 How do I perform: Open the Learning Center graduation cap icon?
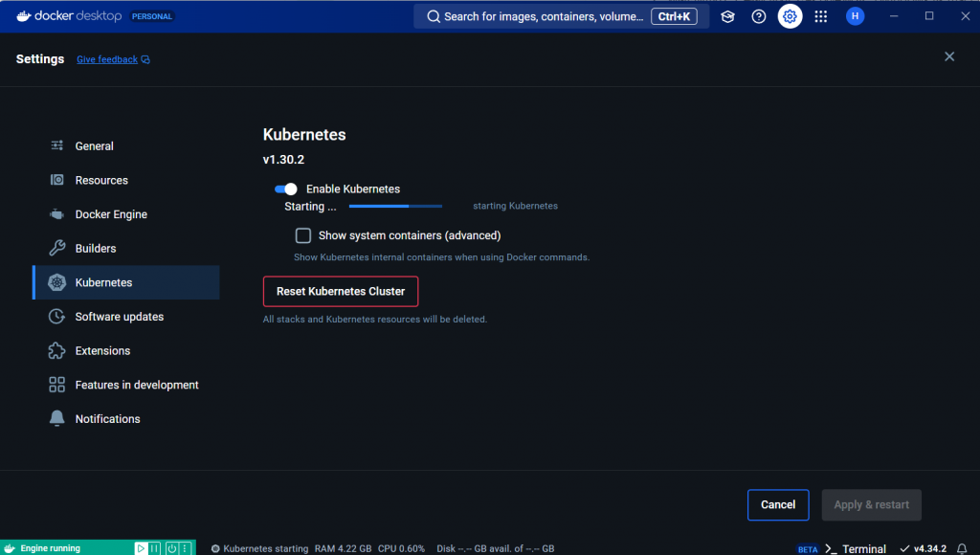click(727, 17)
